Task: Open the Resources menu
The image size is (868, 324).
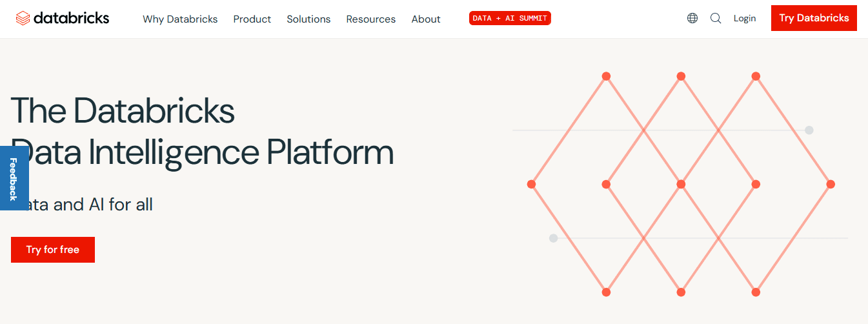Action: coord(371,19)
